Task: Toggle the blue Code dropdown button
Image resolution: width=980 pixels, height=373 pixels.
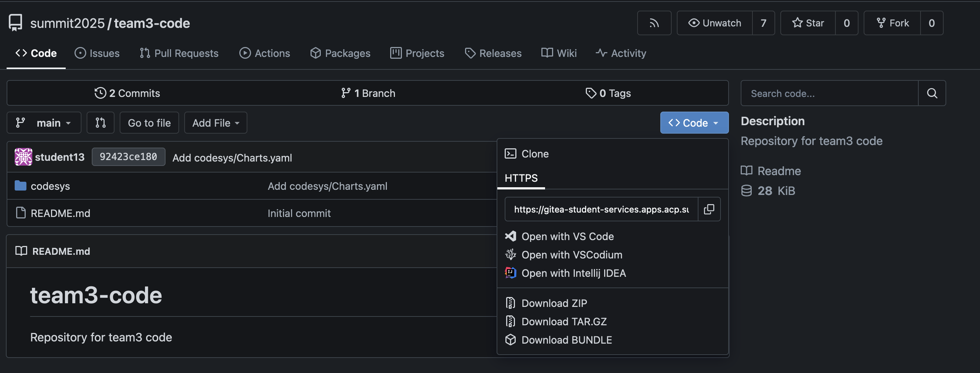Action: tap(694, 123)
